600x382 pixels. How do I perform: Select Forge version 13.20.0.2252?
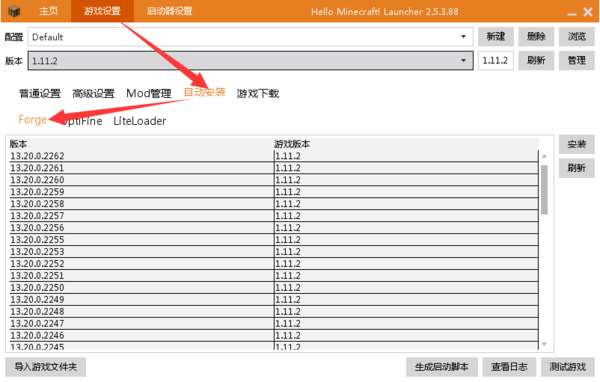click(x=274, y=263)
